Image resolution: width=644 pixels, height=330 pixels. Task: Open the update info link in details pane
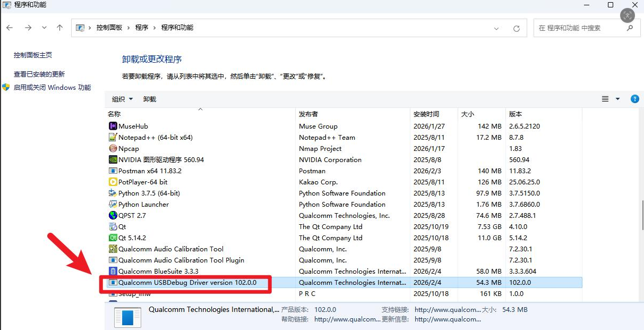coord(448,319)
